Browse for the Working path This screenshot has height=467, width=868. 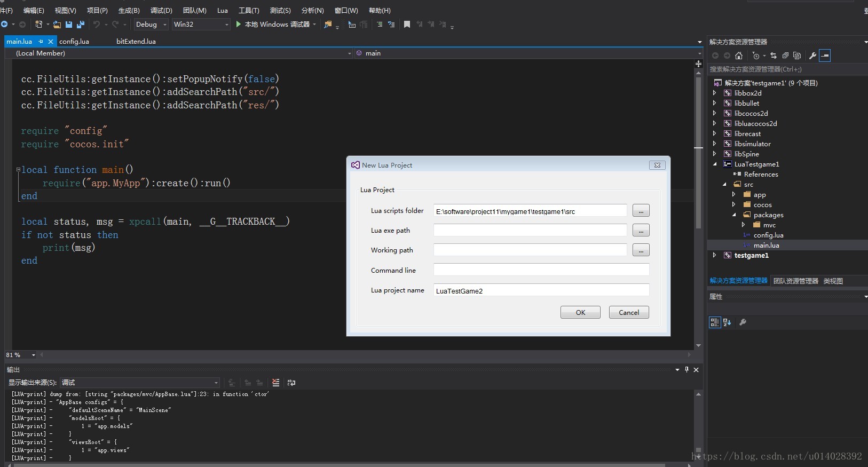641,250
